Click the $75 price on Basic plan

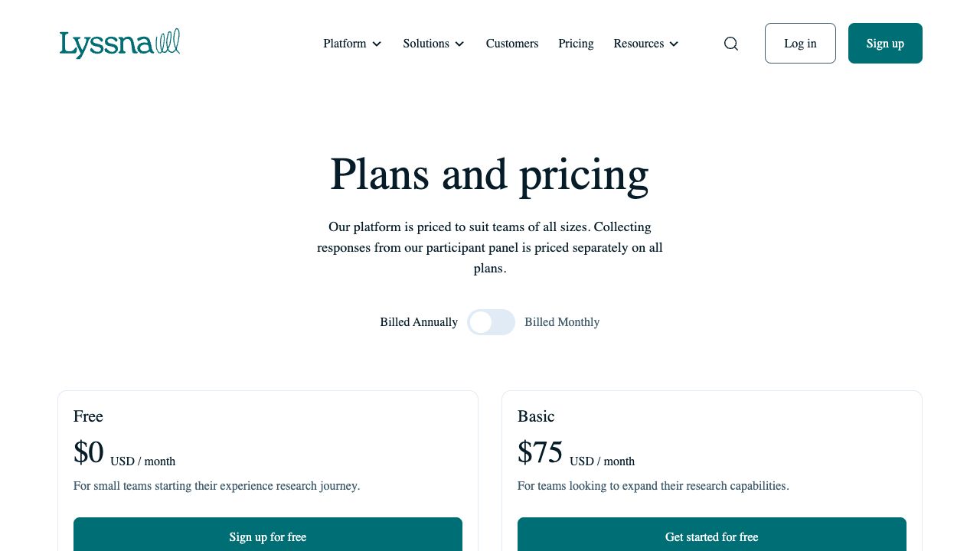tap(541, 452)
